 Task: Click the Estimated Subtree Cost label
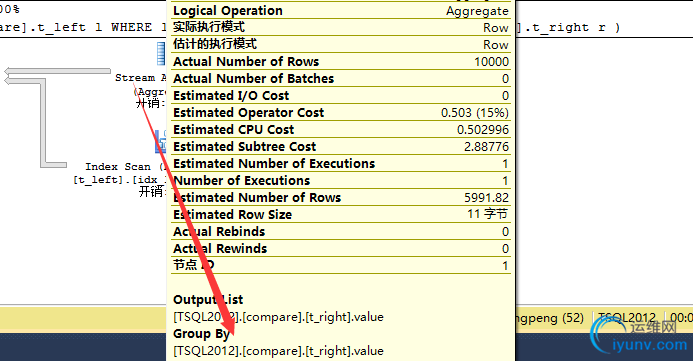[244, 146]
